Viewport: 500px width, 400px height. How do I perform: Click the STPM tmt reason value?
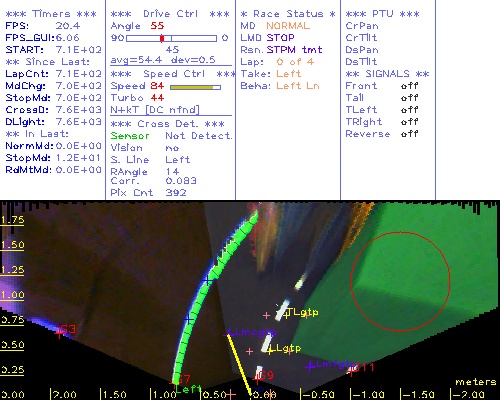(x=294, y=50)
